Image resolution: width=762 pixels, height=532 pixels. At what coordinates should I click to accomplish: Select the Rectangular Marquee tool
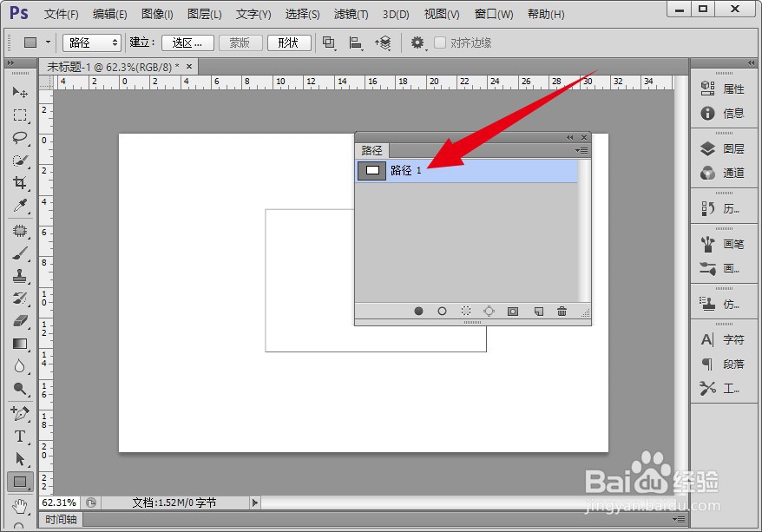[x=20, y=115]
